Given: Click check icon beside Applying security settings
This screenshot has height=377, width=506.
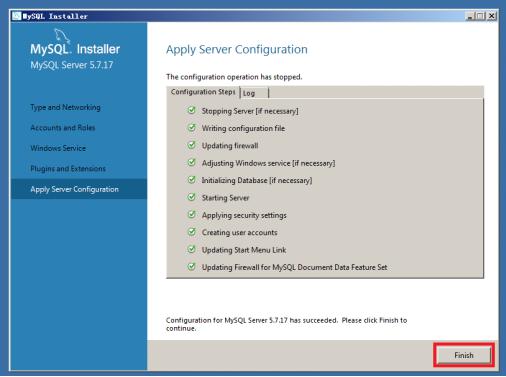Looking at the screenshot, I should (x=191, y=214).
